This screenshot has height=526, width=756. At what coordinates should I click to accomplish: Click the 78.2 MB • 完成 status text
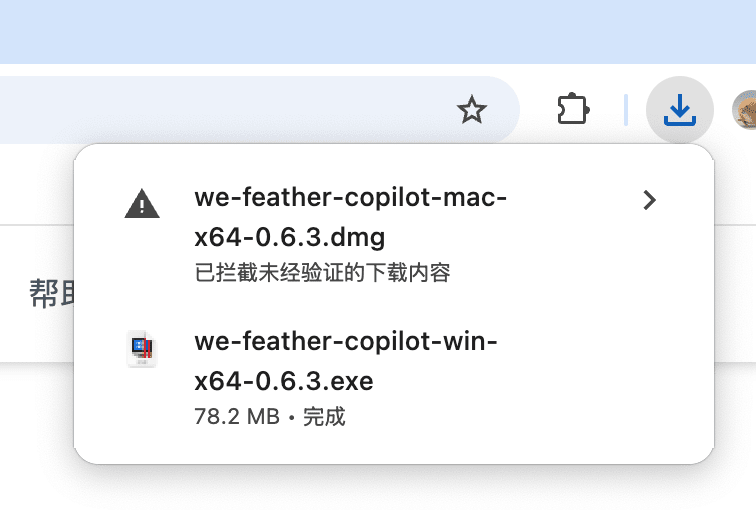click(269, 416)
